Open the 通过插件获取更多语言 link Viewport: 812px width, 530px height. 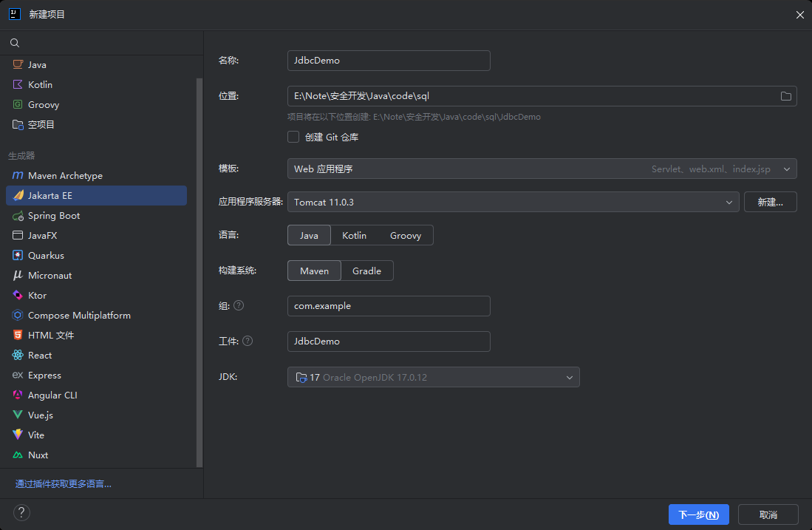(64, 484)
